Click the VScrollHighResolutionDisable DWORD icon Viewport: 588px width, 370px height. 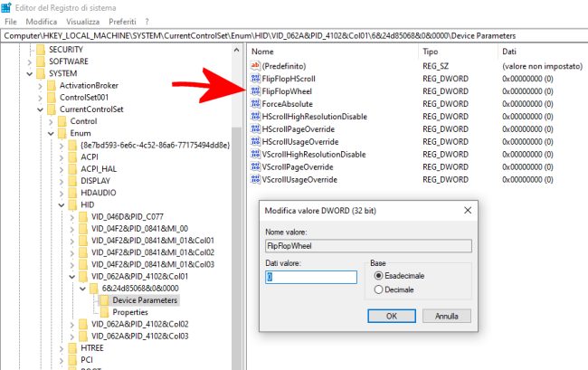click(255, 154)
